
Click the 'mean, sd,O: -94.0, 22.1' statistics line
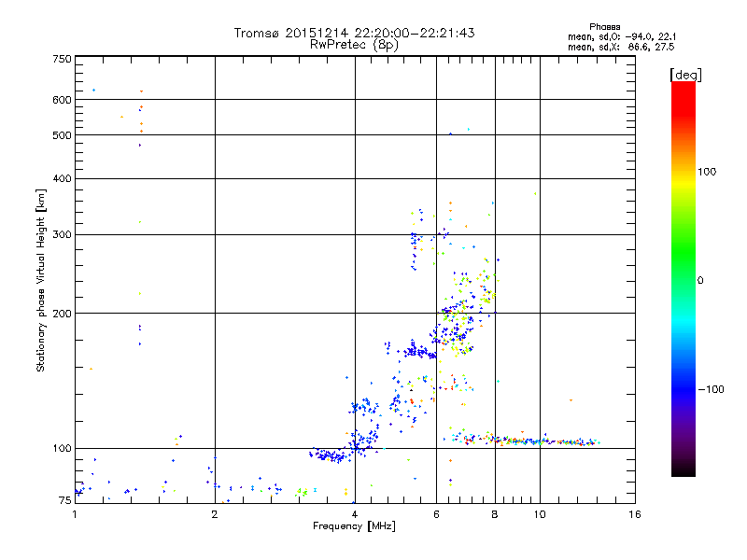pyautogui.click(x=622, y=36)
